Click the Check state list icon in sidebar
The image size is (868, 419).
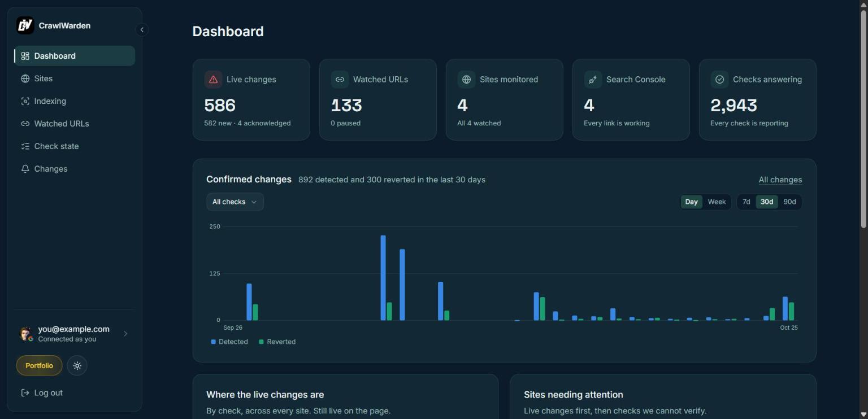[25, 146]
